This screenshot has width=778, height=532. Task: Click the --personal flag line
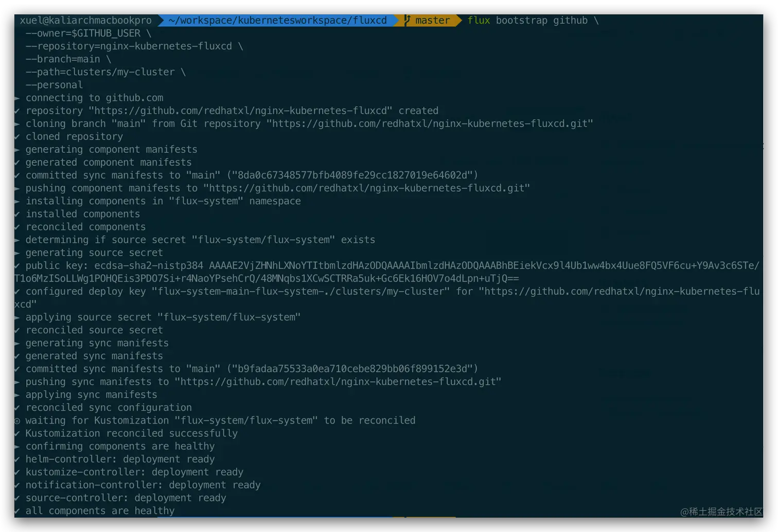[54, 85]
